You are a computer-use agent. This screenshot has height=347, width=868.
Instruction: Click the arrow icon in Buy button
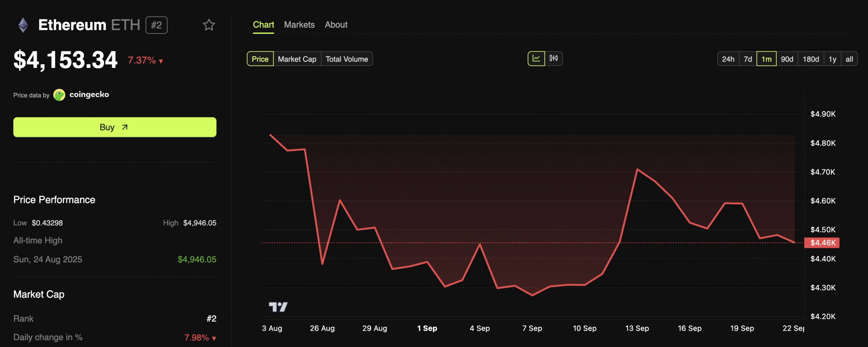click(125, 127)
